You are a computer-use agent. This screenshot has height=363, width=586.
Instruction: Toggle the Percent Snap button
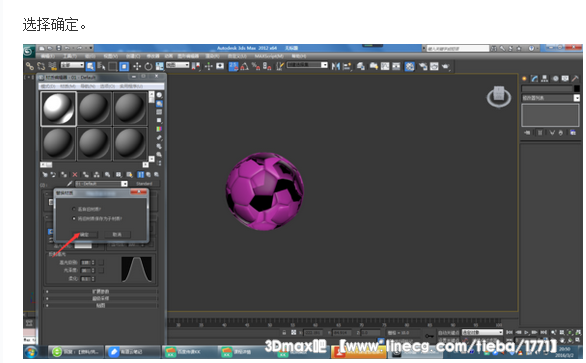tap(256, 67)
